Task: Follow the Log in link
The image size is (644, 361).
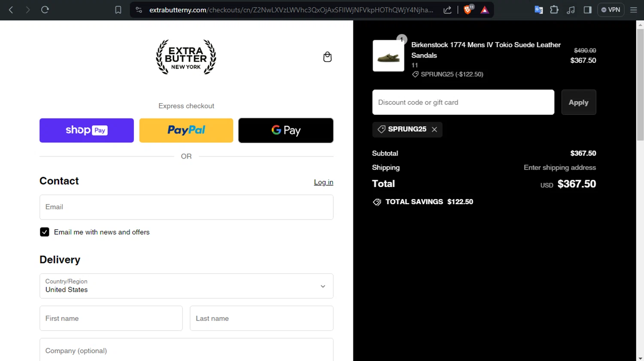Action: [x=323, y=182]
